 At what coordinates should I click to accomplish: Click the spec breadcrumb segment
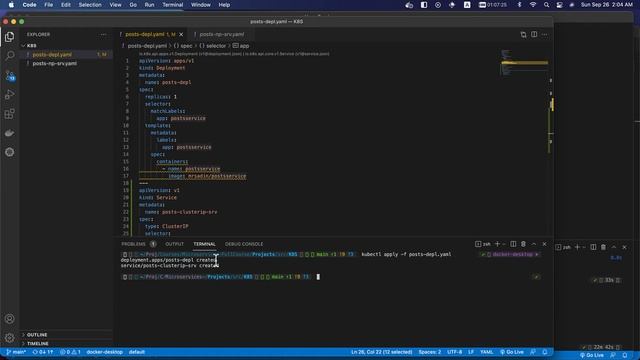[x=183, y=46]
